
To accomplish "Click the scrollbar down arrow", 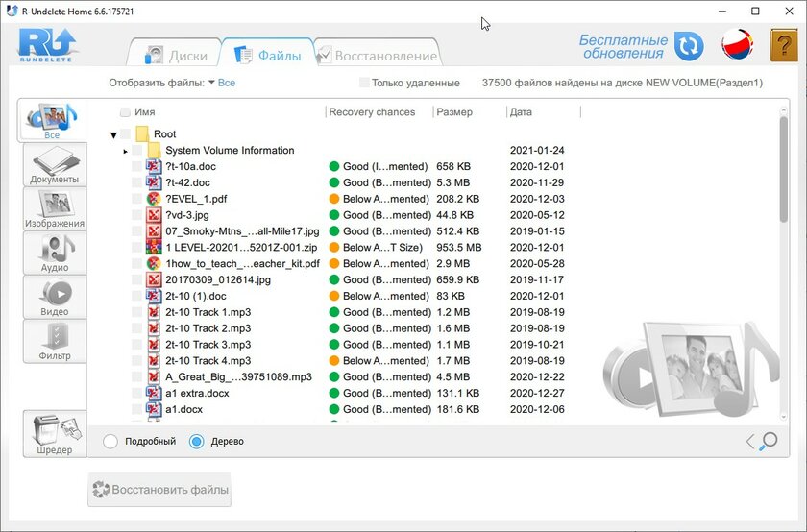I will coord(783,418).
